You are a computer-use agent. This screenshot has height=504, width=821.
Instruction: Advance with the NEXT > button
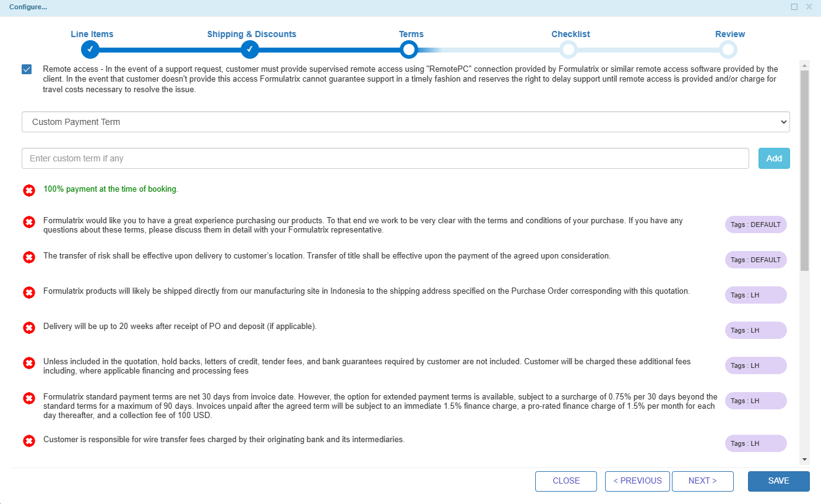[703, 481]
